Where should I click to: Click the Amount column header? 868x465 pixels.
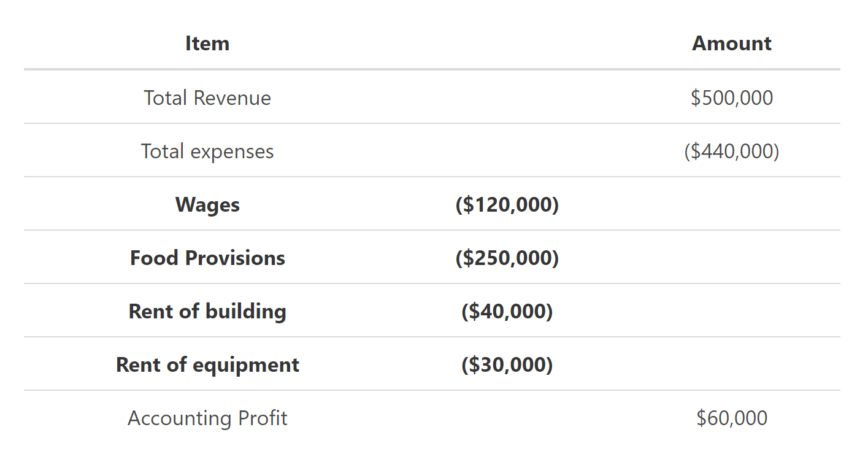click(731, 44)
